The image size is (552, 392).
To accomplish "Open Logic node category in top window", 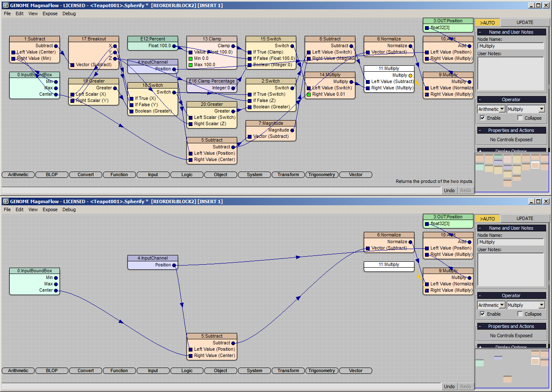I will tap(187, 175).
